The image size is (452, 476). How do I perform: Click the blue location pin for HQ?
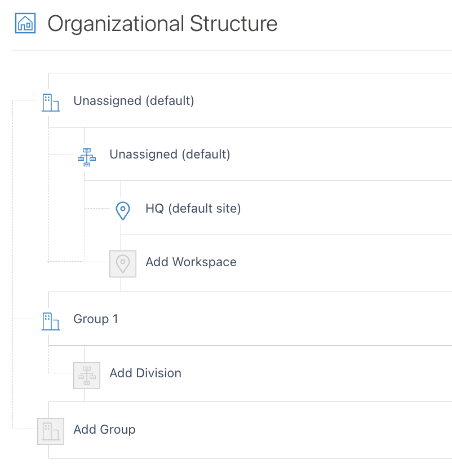coord(123,211)
